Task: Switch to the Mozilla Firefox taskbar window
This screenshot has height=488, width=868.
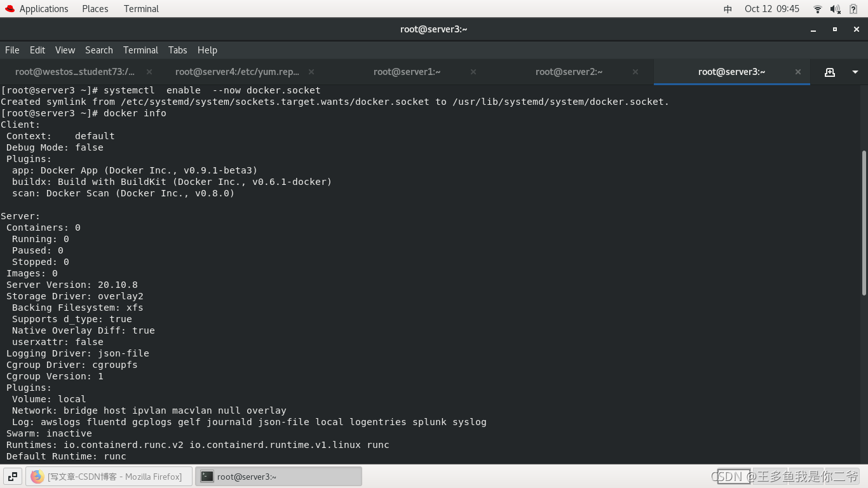Action: [109, 477]
